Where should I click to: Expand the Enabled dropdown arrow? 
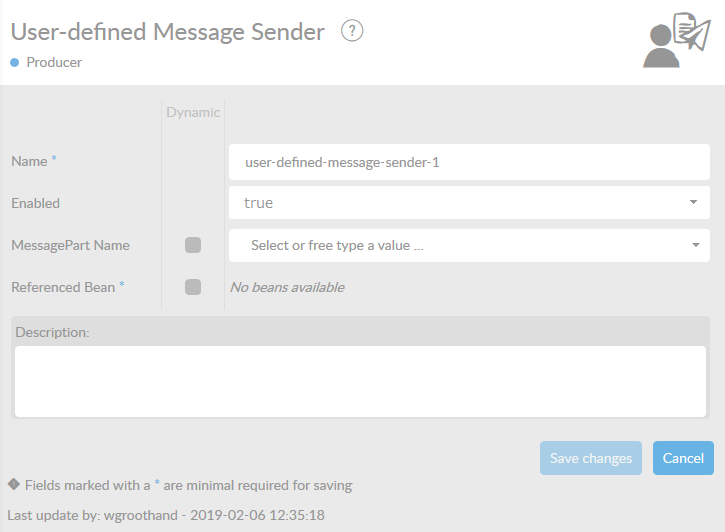(x=693, y=202)
